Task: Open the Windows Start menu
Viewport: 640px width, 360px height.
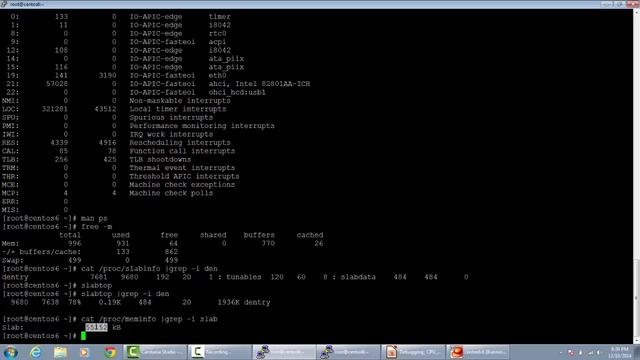Action: (x=10, y=352)
